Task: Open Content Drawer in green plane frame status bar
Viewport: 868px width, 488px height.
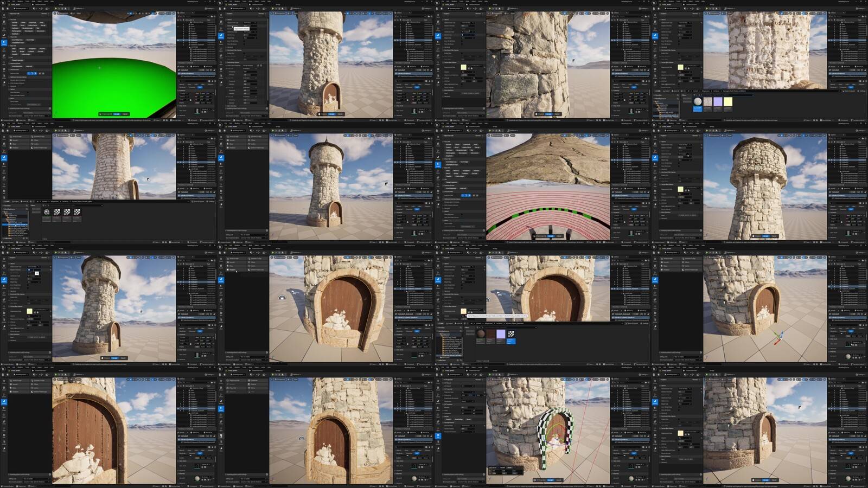Action: tap(8, 120)
